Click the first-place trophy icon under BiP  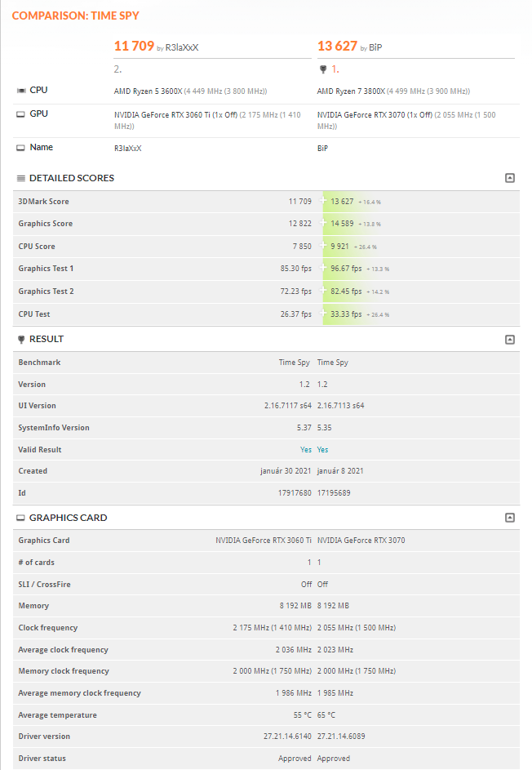(323, 69)
